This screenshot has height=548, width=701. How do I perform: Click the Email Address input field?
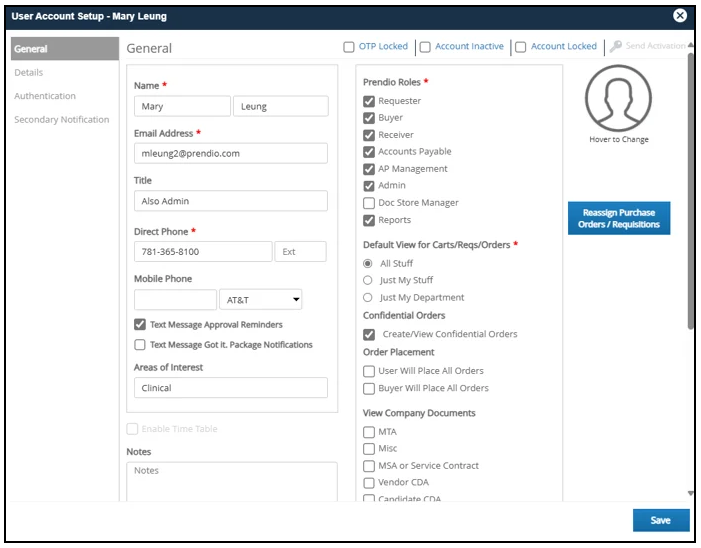tap(231, 153)
